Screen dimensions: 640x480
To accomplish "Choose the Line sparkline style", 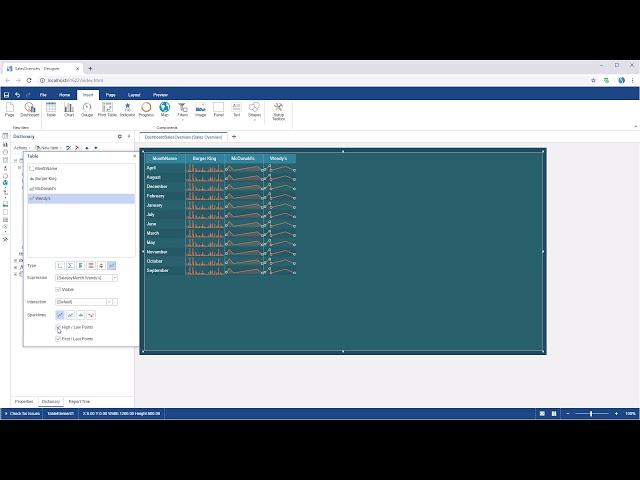I will [60, 315].
